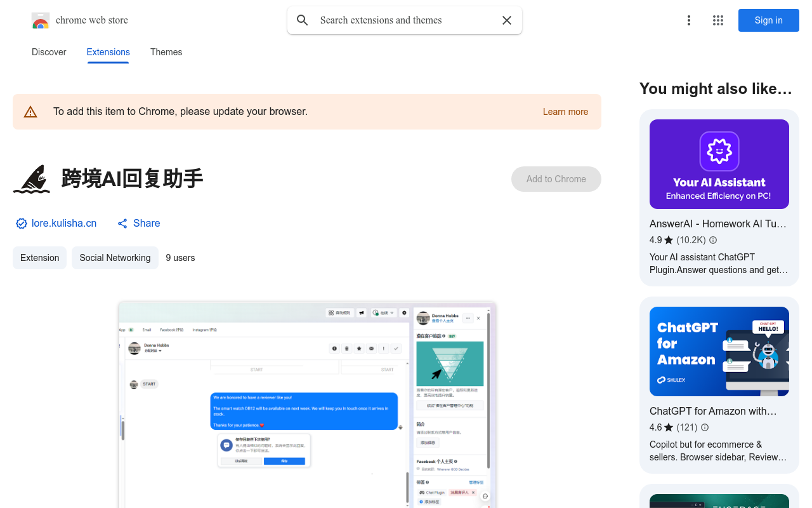Click the Learn more link
The height and width of the screenshot is (508, 812).
click(565, 112)
